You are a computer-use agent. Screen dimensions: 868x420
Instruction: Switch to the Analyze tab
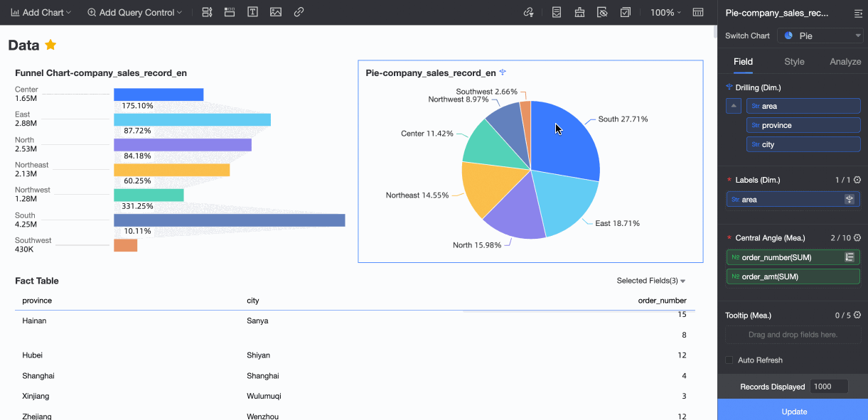845,62
